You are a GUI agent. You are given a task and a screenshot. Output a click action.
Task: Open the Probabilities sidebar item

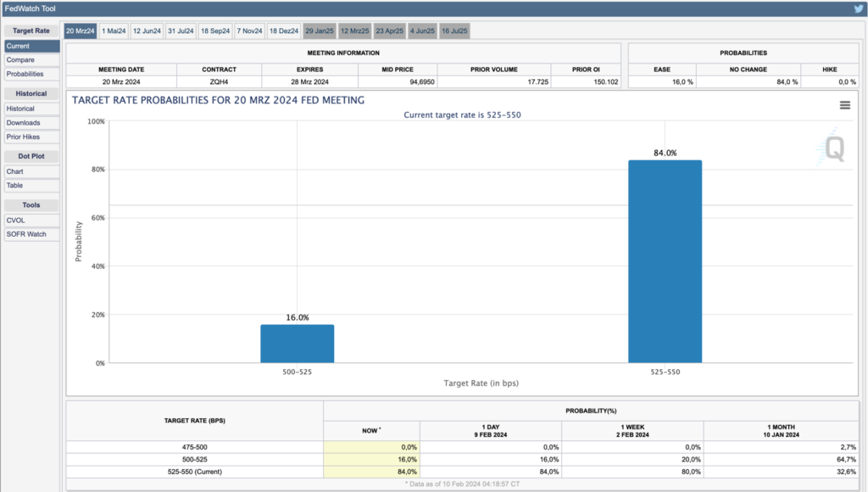pyautogui.click(x=31, y=74)
